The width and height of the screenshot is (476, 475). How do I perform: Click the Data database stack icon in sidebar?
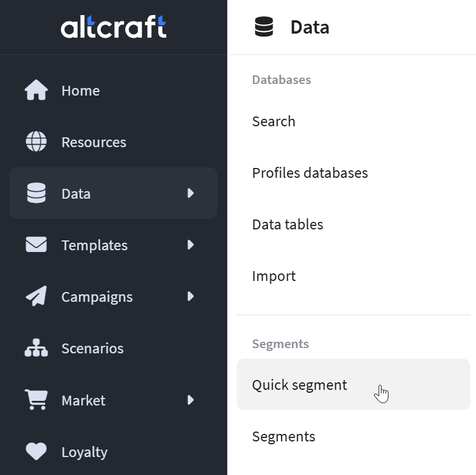click(x=36, y=193)
